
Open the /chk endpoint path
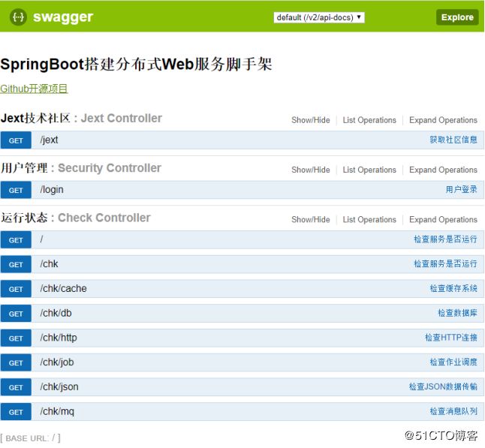coord(49,263)
